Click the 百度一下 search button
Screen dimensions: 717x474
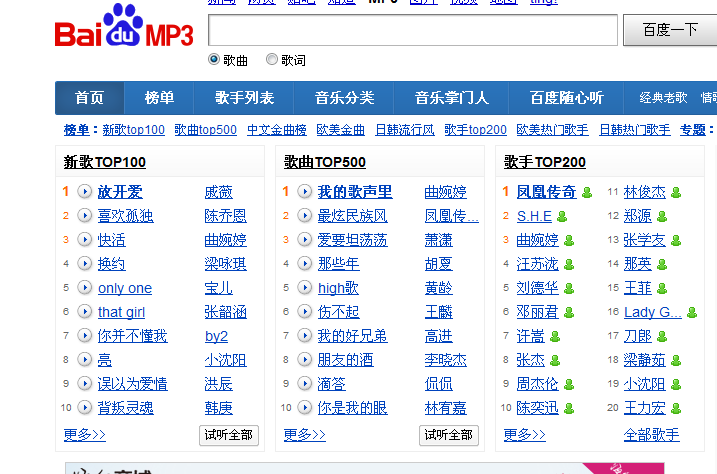pos(670,30)
